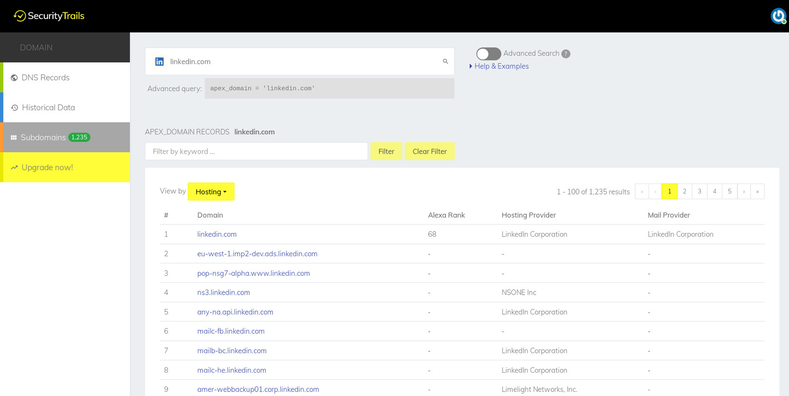Open the user account power icon
789x396 pixels.
pos(778,16)
